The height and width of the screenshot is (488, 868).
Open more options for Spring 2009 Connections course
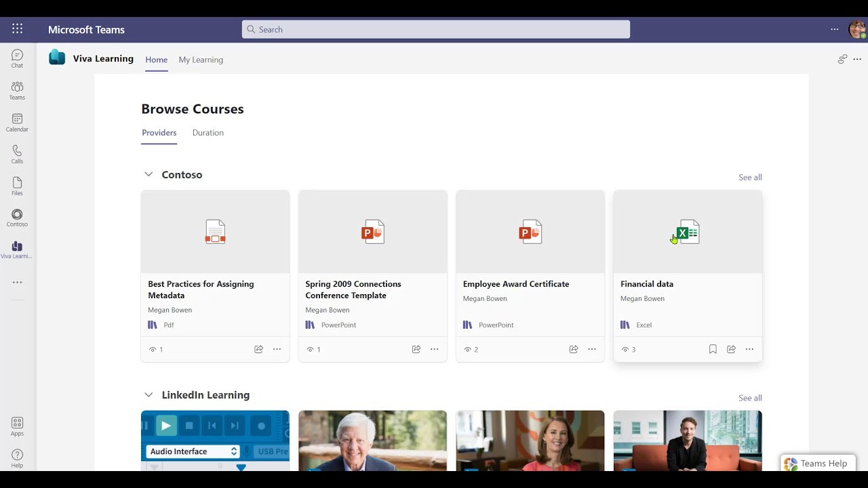(434, 349)
